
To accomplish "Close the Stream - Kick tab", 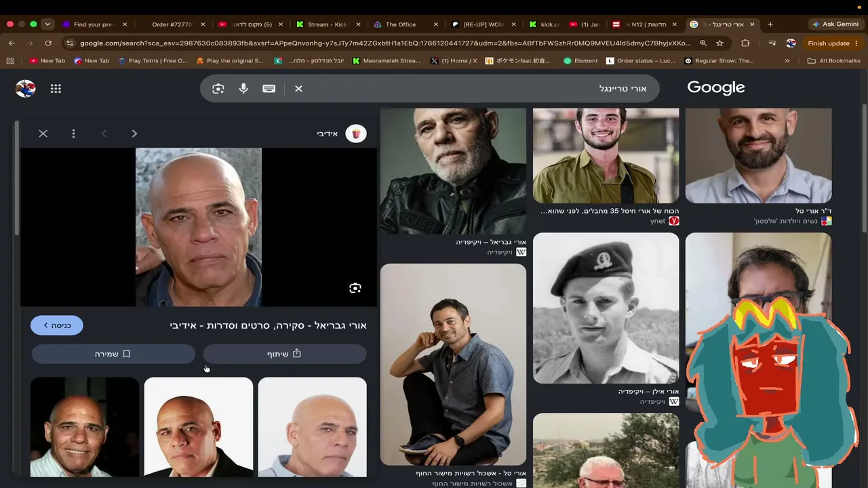I will point(358,24).
